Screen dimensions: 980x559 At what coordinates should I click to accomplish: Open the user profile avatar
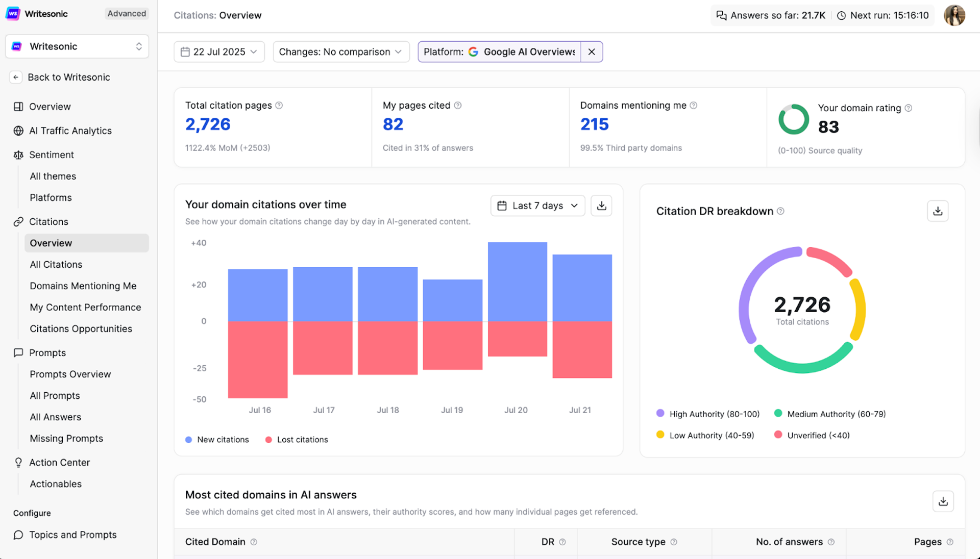(x=954, y=15)
